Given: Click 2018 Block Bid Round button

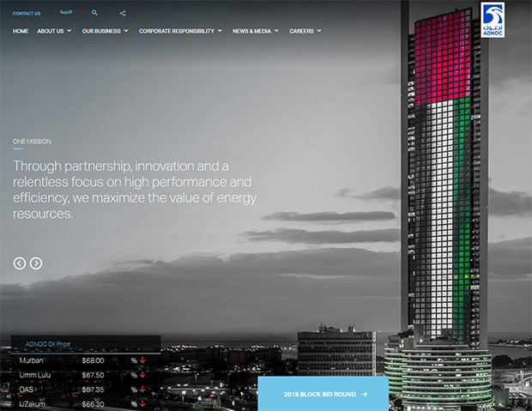Looking at the screenshot, I should (323, 394).
